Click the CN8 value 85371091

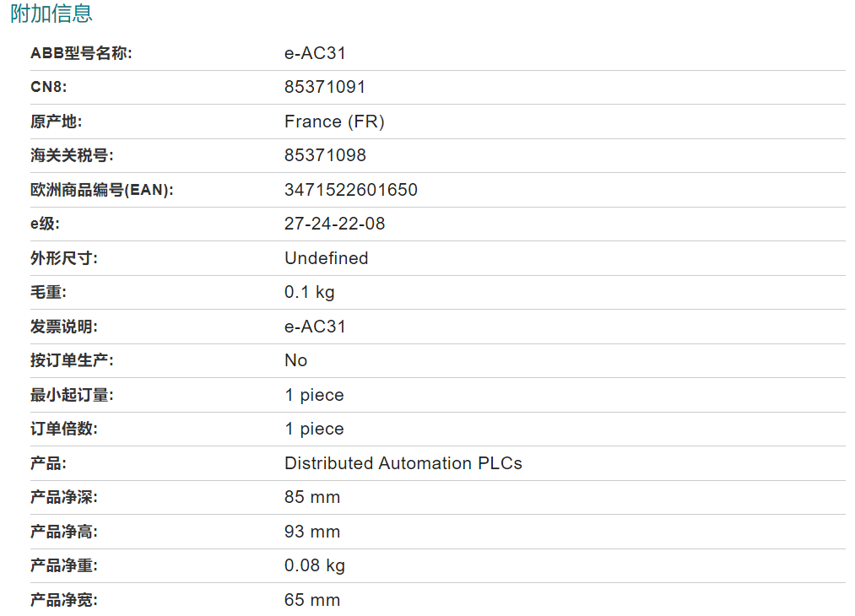(x=325, y=87)
